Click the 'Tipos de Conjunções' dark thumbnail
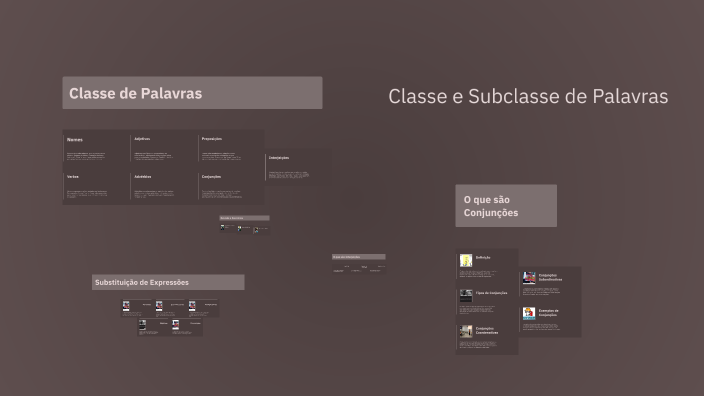The image size is (704, 396). [466, 296]
